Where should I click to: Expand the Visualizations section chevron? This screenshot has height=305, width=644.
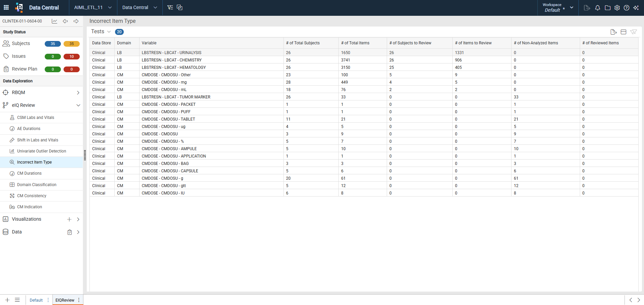coord(78,219)
